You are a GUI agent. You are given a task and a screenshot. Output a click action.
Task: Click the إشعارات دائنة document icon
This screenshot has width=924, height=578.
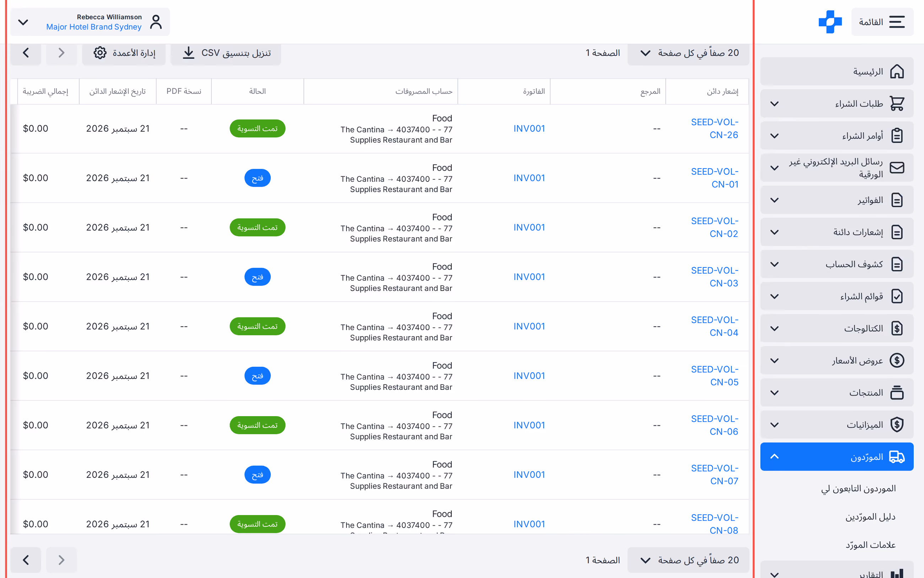pos(897,232)
